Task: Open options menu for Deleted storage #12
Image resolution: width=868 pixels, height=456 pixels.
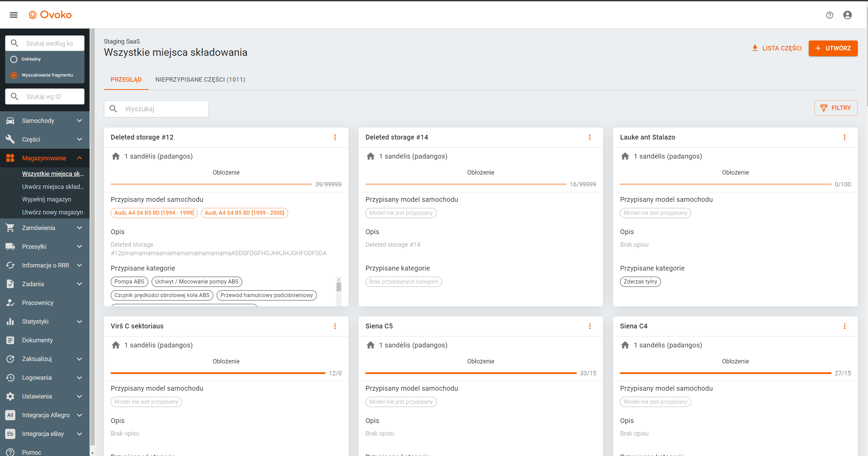Action: tap(335, 137)
